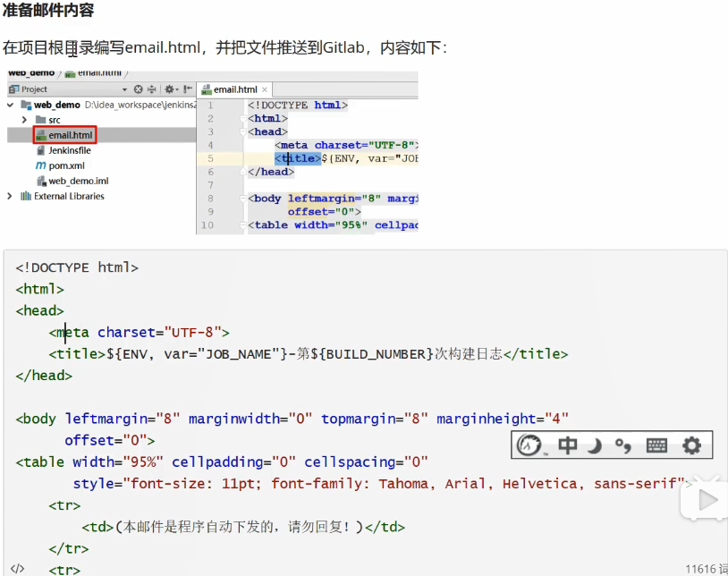Click line number 5 in editor gutter
The height and width of the screenshot is (576, 728).
[210, 158]
